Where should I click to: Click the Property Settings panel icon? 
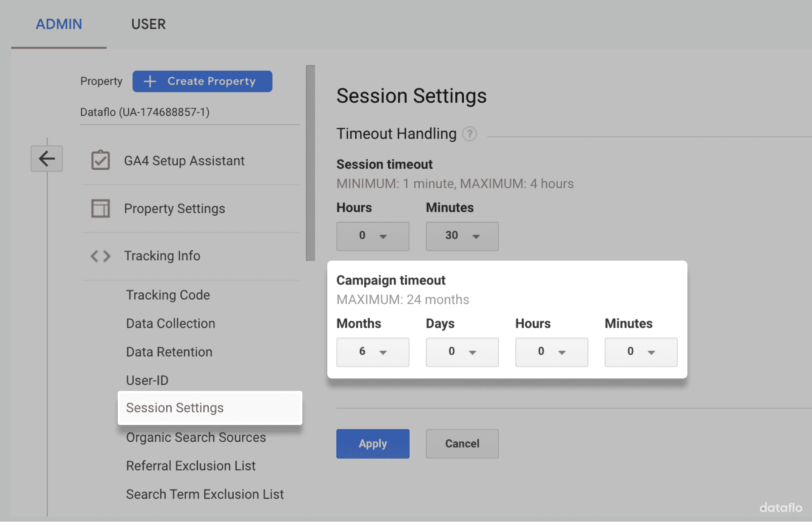pyautogui.click(x=101, y=208)
